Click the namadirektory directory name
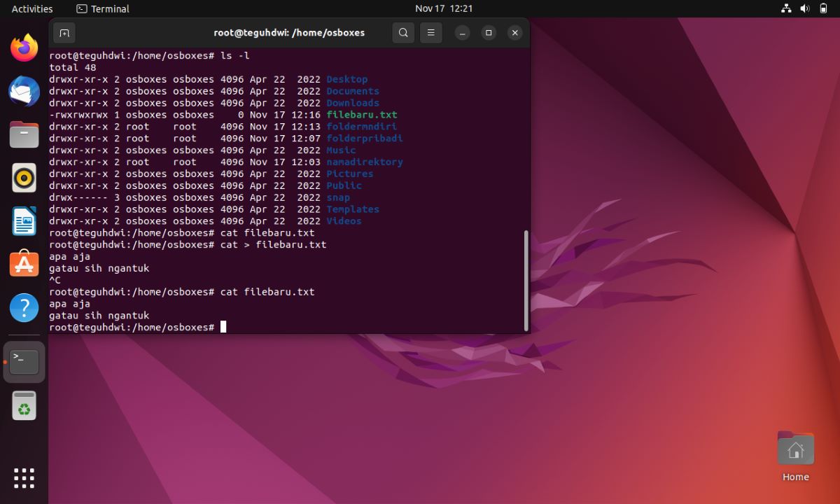Viewport: 840px width, 504px height. click(x=365, y=162)
